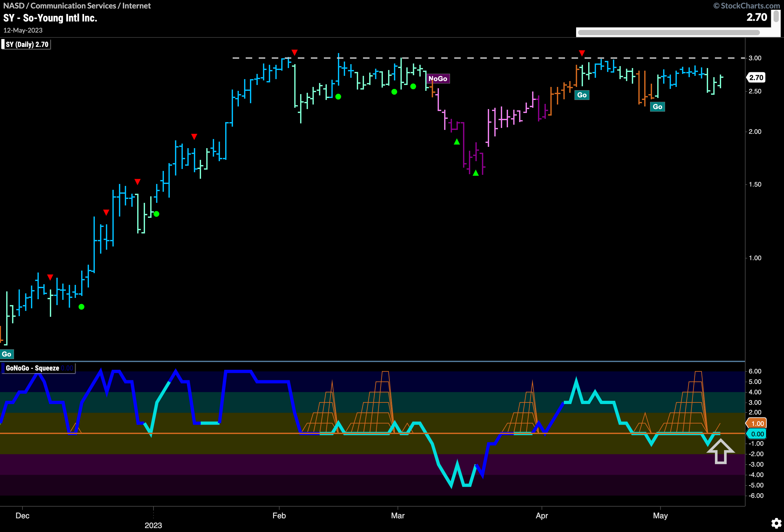Click the Go flag below the April bars
784x532 pixels.
pyautogui.click(x=582, y=95)
